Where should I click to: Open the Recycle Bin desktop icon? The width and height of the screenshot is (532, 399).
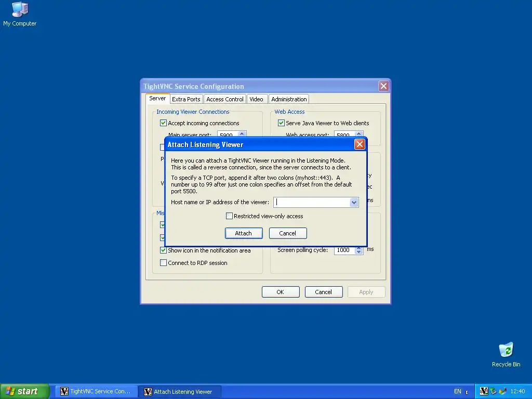click(506, 354)
